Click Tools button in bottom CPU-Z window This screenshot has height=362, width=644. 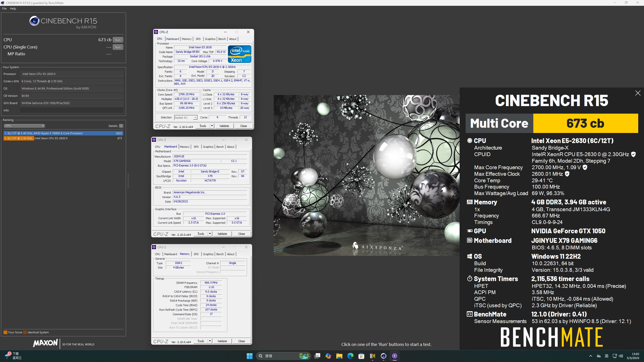(x=201, y=341)
